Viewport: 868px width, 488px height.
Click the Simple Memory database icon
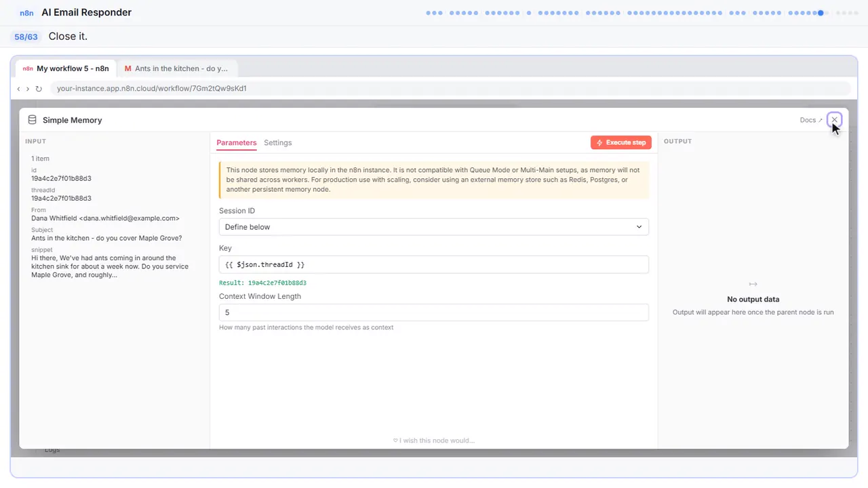pos(32,120)
